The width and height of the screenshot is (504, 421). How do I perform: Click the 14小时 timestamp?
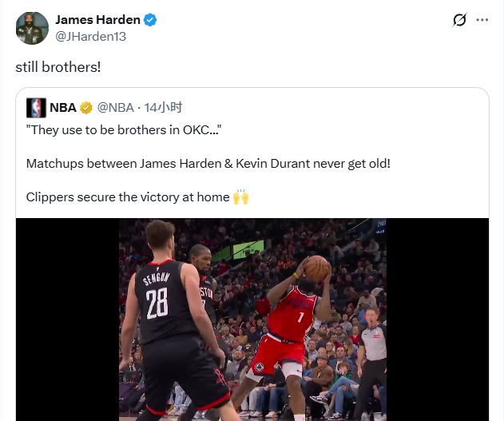point(163,107)
